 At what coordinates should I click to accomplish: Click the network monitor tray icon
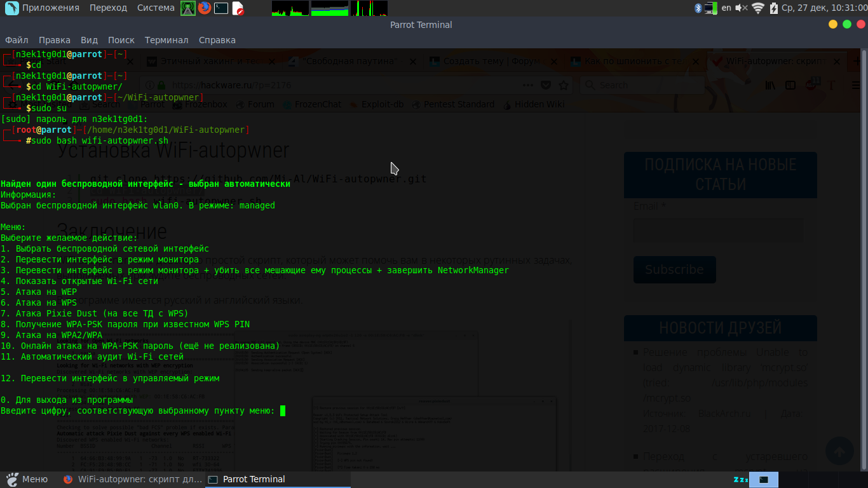(x=710, y=8)
